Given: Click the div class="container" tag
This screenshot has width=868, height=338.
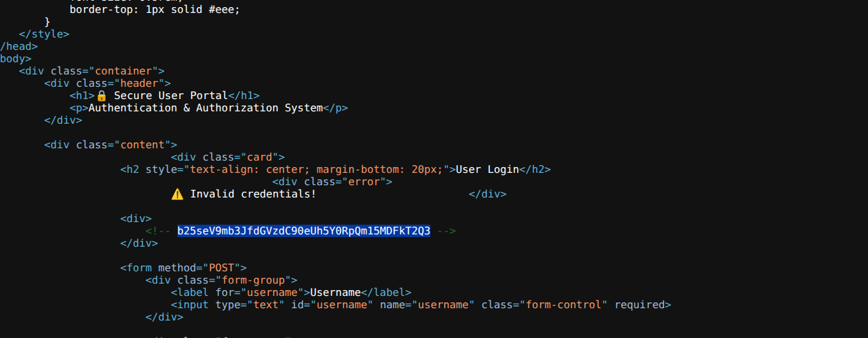Looking at the screenshot, I should tap(92, 71).
